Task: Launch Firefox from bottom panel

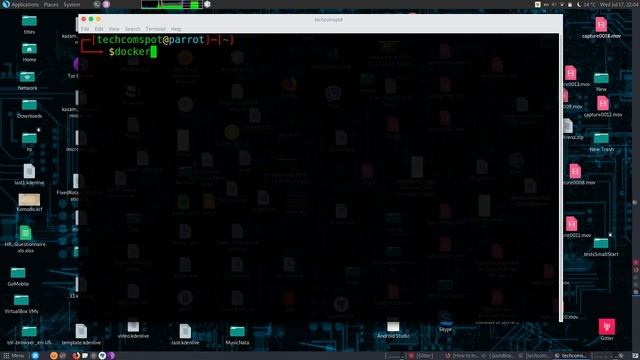Action: pos(76,356)
